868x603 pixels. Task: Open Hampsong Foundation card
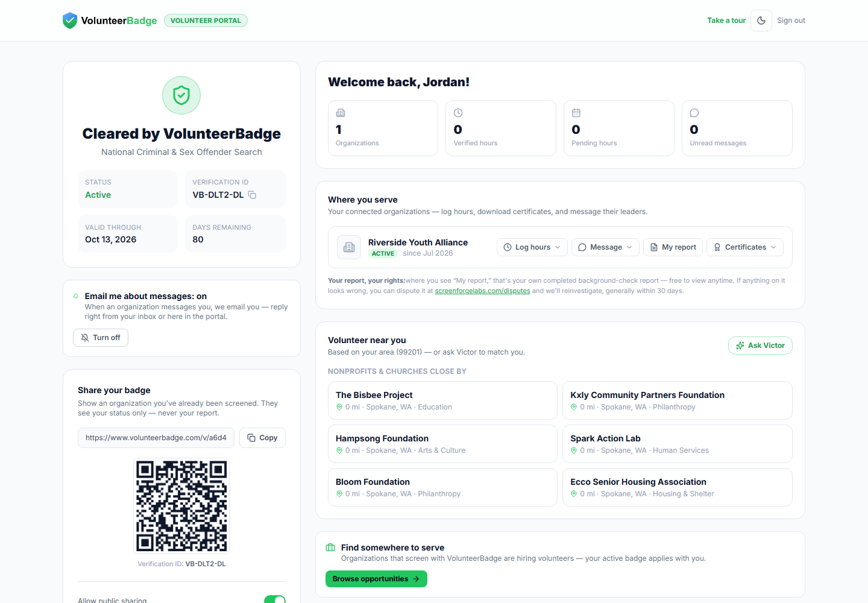click(442, 444)
